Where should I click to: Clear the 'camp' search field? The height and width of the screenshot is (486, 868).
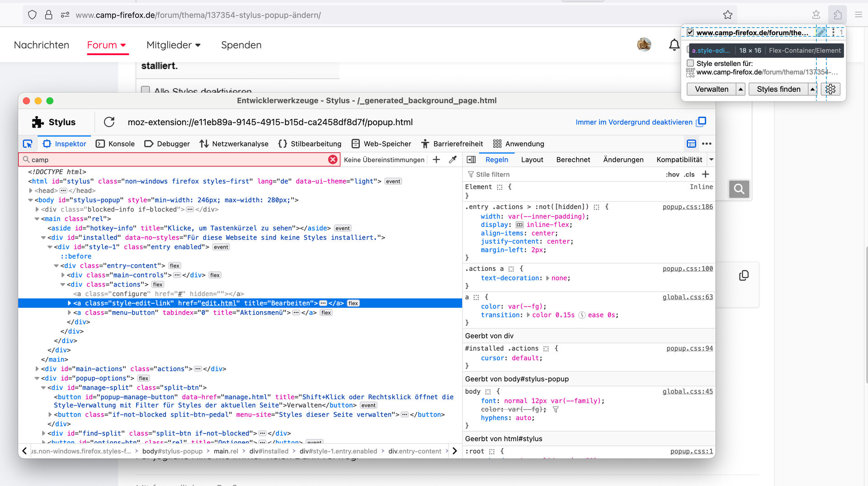point(333,160)
